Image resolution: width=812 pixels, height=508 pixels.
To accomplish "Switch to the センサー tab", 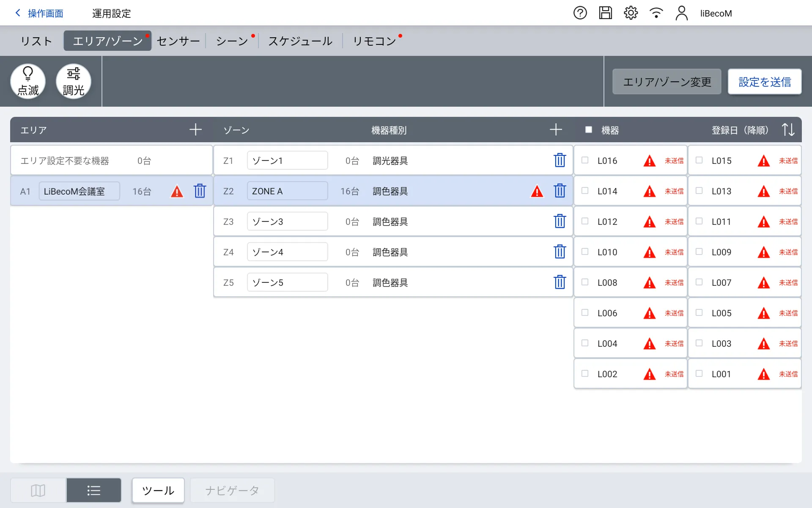I will pyautogui.click(x=178, y=41).
